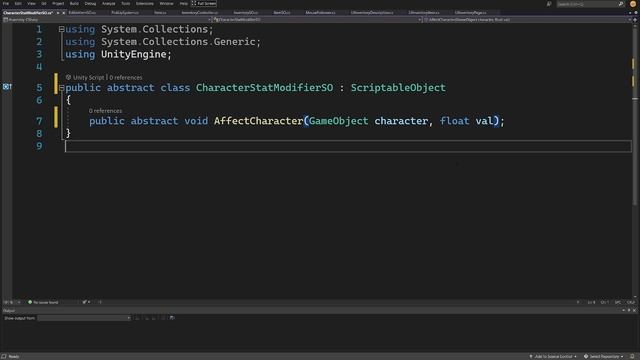Collapse the using directives region
Viewport: 640px width, 360px height.
(x=61, y=29)
